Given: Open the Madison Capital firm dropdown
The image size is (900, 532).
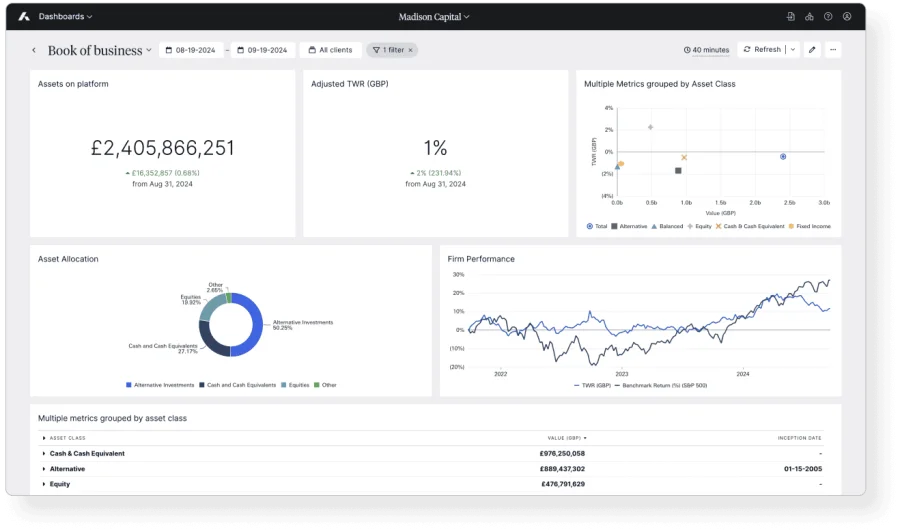Looking at the screenshot, I should 434,17.
